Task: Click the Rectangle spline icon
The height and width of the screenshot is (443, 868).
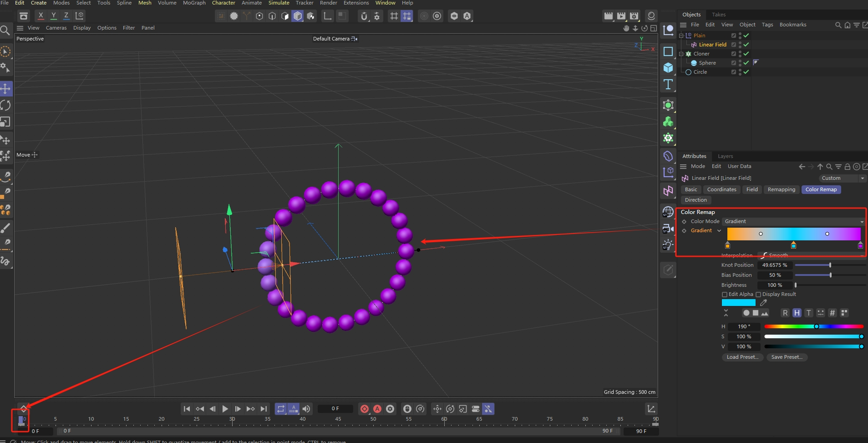Action: (x=668, y=51)
